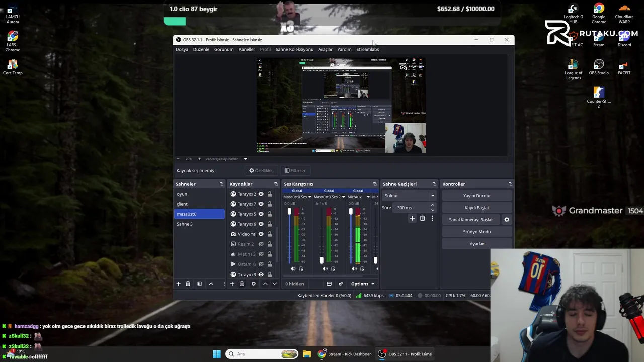
Task: Expand Mic/Aux channel menu arrow
Action: 368,197
